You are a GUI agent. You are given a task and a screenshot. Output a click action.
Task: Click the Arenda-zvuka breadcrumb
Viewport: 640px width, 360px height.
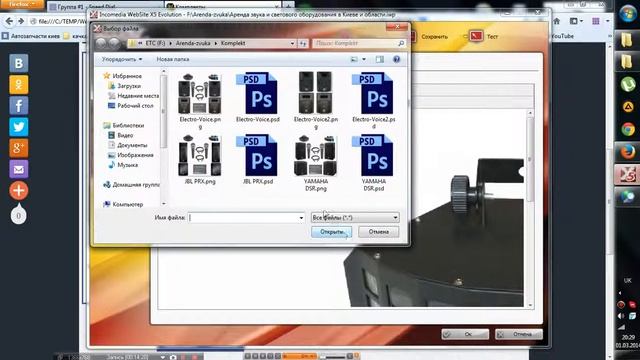tap(193, 43)
